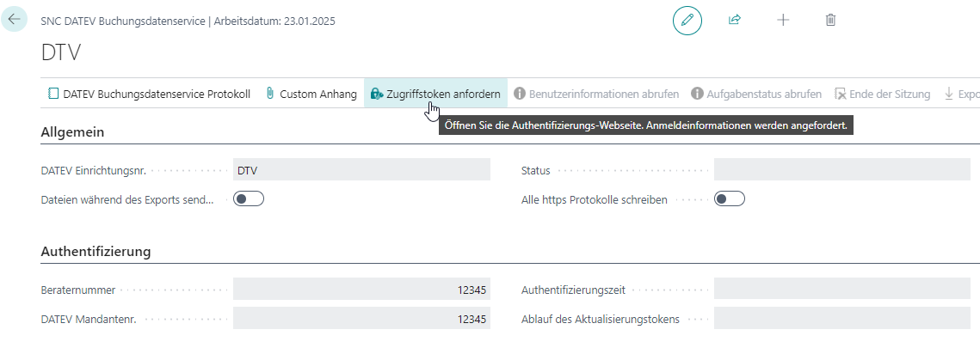Open DATEV Buchungsdatenservice Protokoll
This screenshot has width=980, height=354.
tap(149, 94)
